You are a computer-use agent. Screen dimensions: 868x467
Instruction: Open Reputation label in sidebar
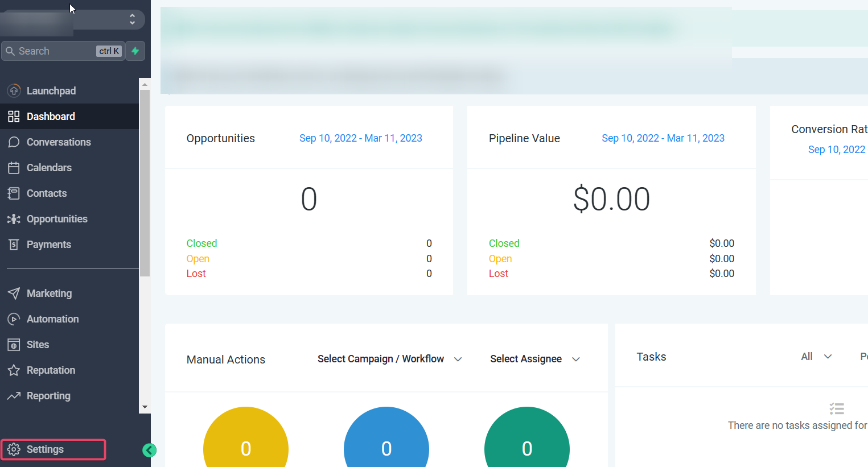(51, 370)
